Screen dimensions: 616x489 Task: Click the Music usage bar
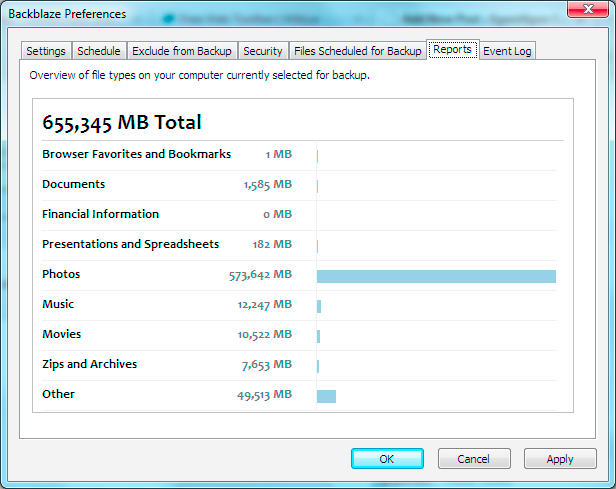point(319,306)
